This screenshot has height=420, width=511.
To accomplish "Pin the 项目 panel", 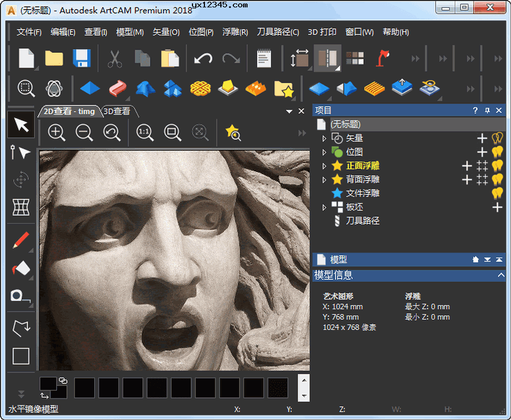I will pos(487,111).
